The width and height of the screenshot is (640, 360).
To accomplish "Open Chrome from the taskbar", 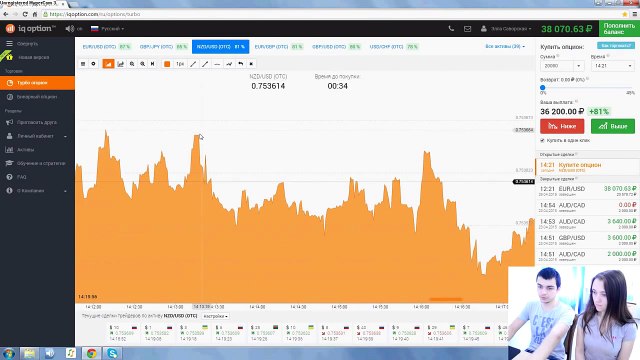I will (x=91, y=353).
